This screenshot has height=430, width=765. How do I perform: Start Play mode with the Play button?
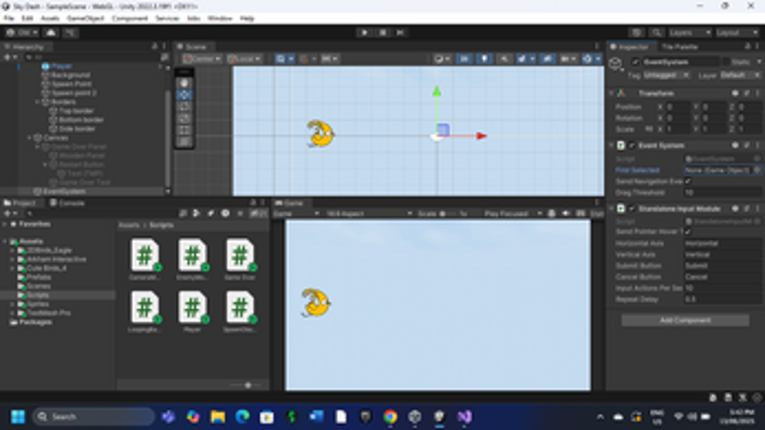coord(364,32)
